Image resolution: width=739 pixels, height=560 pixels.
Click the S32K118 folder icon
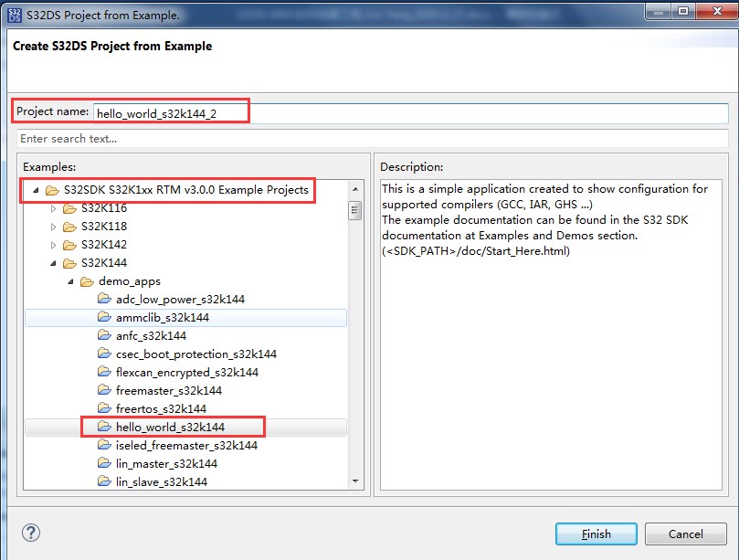click(x=69, y=227)
